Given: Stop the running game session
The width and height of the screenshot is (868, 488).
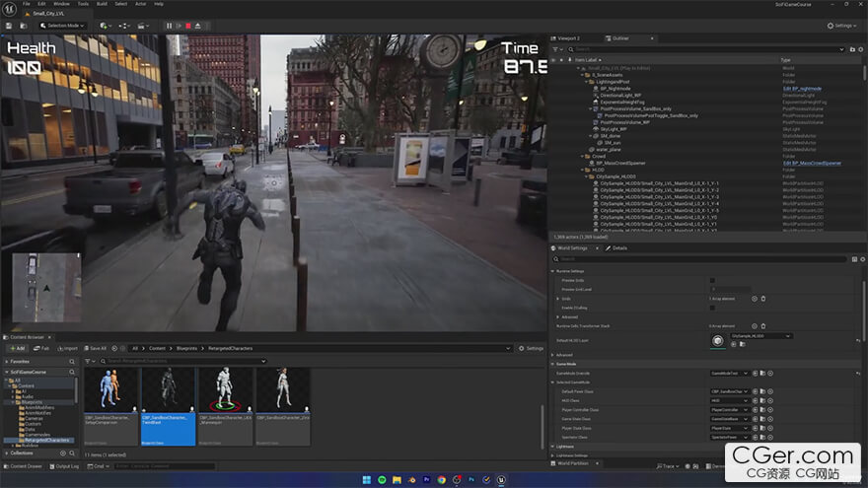Looking at the screenshot, I should [x=188, y=26].
